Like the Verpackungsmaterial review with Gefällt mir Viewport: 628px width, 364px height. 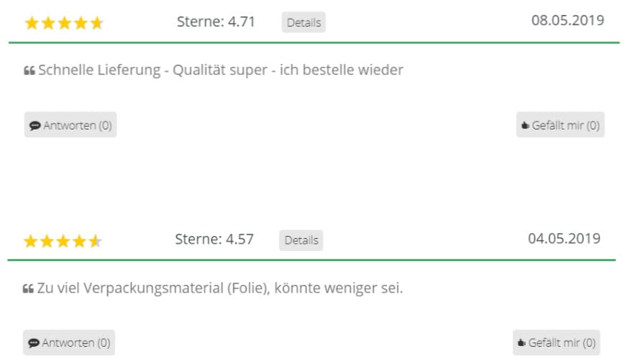(x=557, y=342)
